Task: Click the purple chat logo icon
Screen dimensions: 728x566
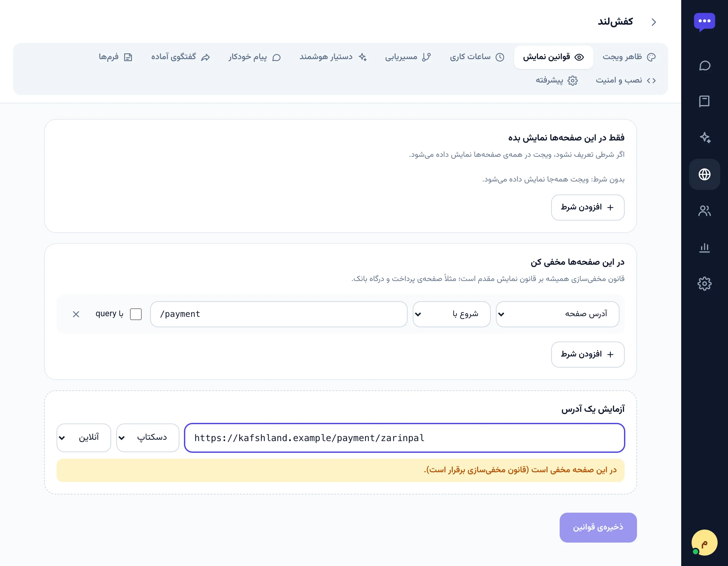Action: pyautogui.click(x=704, y=22)
